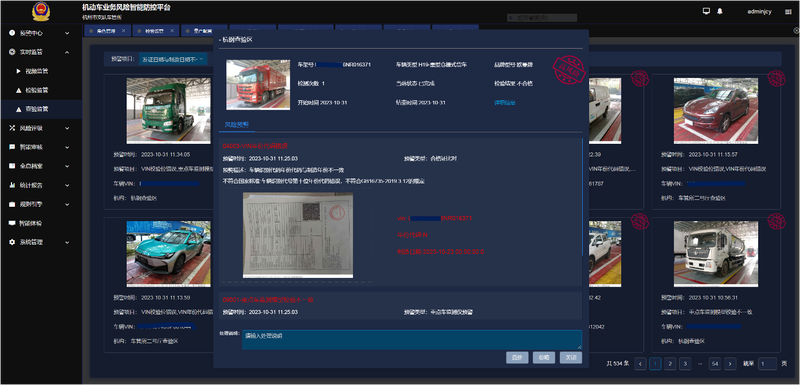
Task: Click the 处理说明 text input area
Action: coord(412,340)
